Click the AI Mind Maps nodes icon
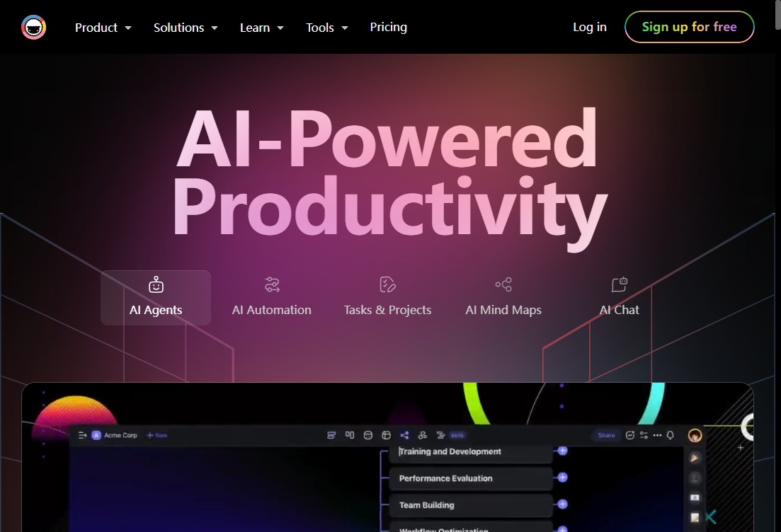781x532 pixels. 503,284
